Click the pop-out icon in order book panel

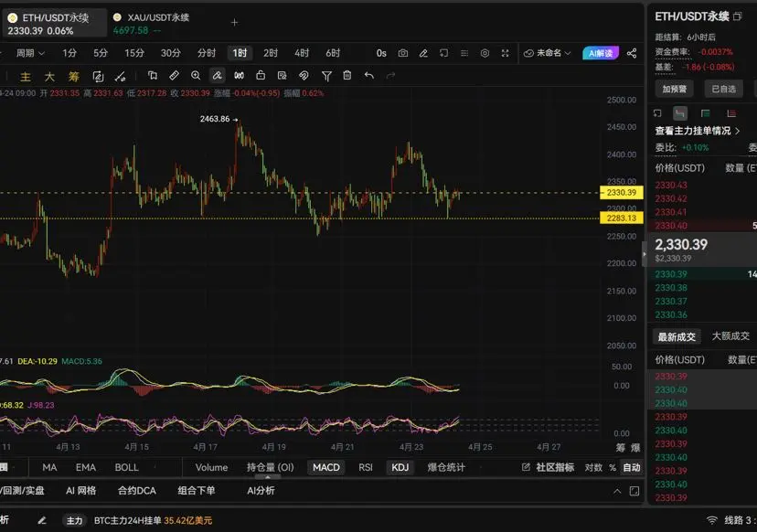pos(657,113)
